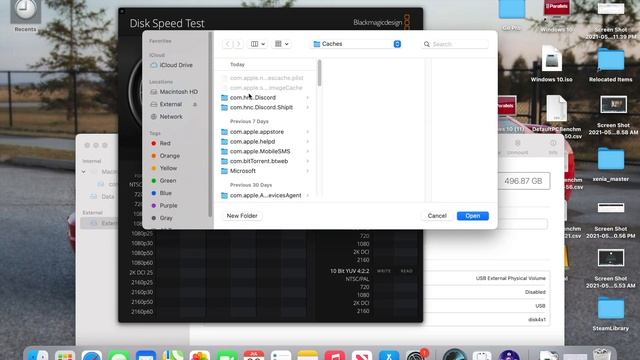The width and height of the screenshot is (640, 360).
Task: Select Screen Shot 2021-05...5.53 AM thumbnail
Action: pos(611,258)
